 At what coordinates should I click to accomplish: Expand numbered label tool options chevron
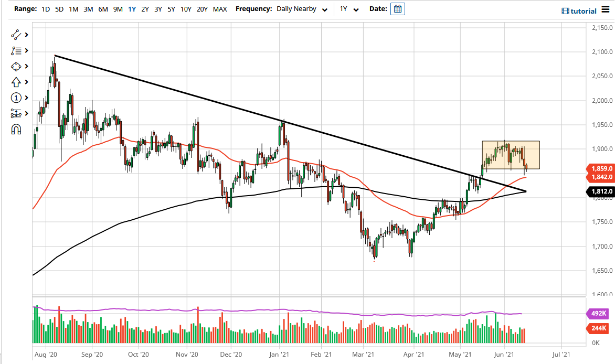[x=27, y=98]
